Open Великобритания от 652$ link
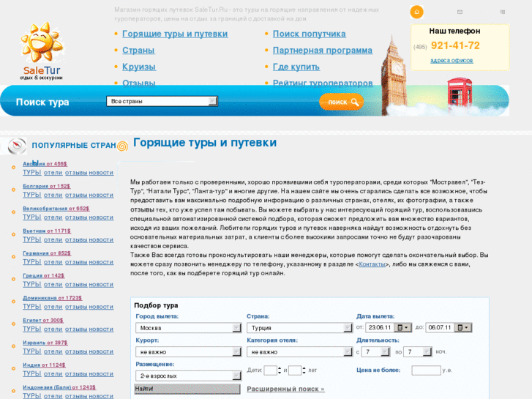This screenshot has width=532, height=399. [56, 209]
